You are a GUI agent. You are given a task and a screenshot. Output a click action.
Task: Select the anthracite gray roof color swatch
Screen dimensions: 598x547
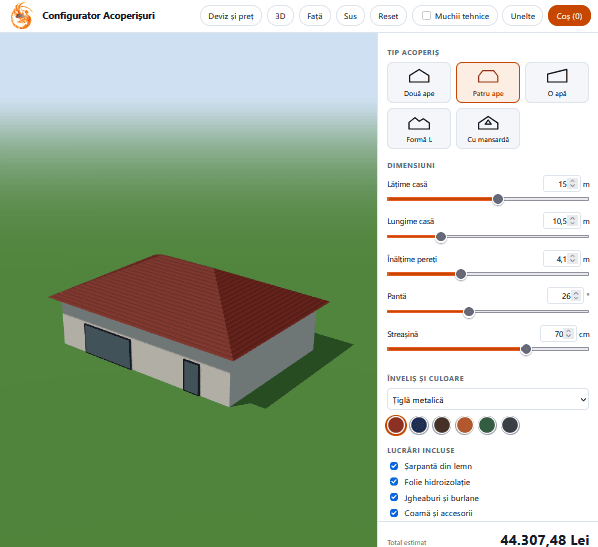point(510,425)
